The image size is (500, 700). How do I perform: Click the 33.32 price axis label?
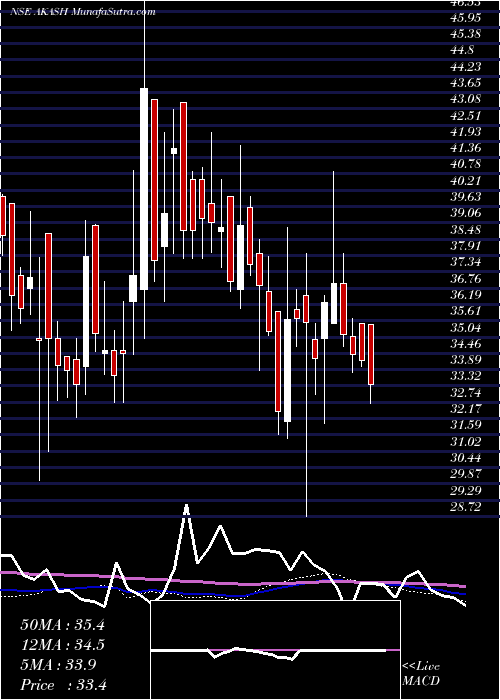pos(464,376)
